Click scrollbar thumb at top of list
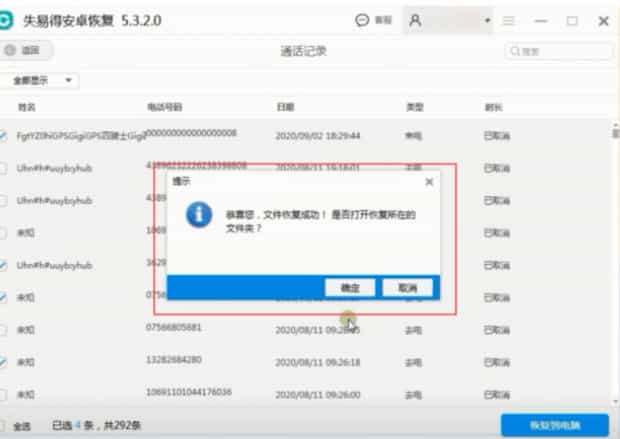Screen dimensions: 620x439 pyautogui.click(x=616, y=131)
